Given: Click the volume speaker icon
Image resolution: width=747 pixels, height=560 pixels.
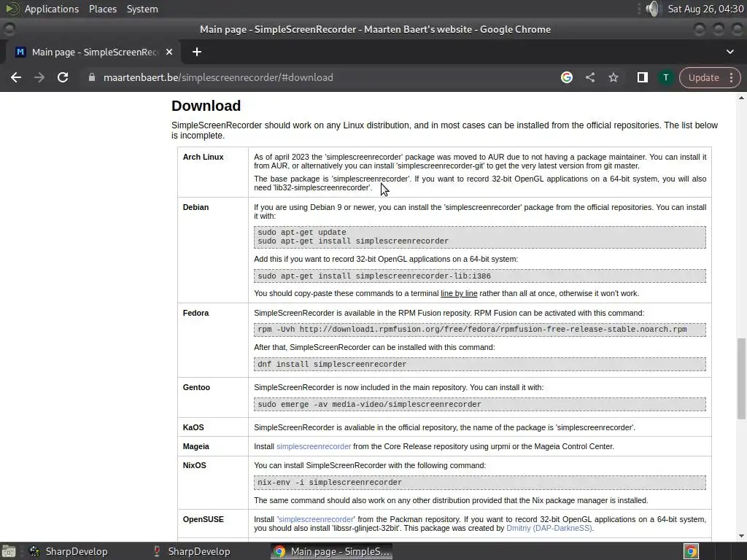Looking at the screenshot, I should 653,9.
